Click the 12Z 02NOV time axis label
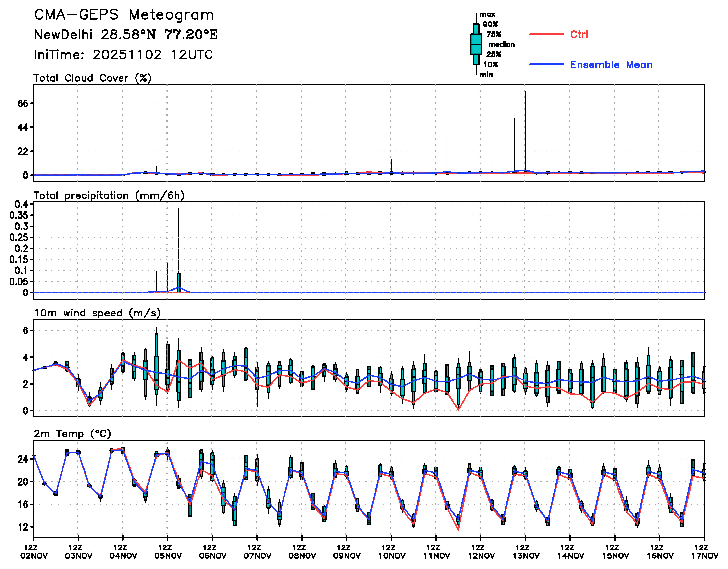 (34, 552)
